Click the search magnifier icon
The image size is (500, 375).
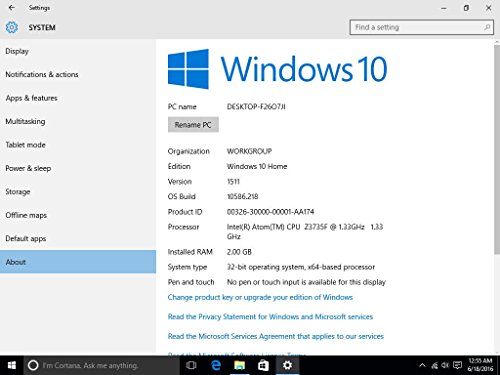(487, 27)
